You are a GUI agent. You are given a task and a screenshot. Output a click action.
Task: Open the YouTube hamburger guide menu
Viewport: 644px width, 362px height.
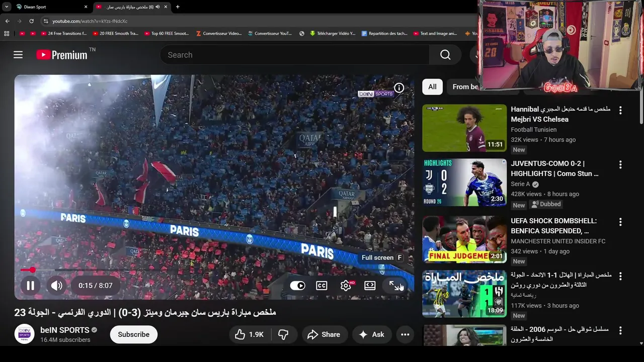pos(18,55)
